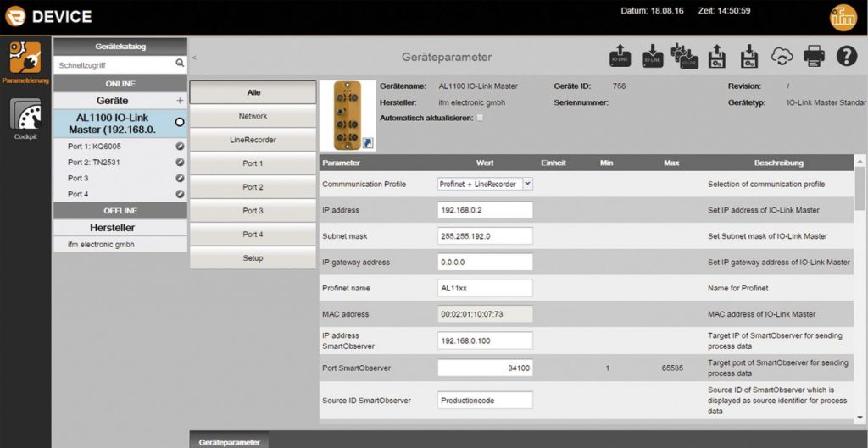
Task: Select the Alle parameter tab
Action: [x=253, y=92]
